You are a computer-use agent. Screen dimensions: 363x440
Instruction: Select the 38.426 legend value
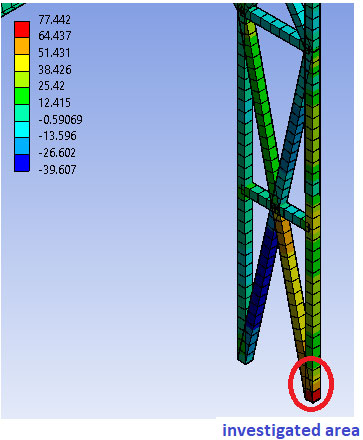coord(55,70)
